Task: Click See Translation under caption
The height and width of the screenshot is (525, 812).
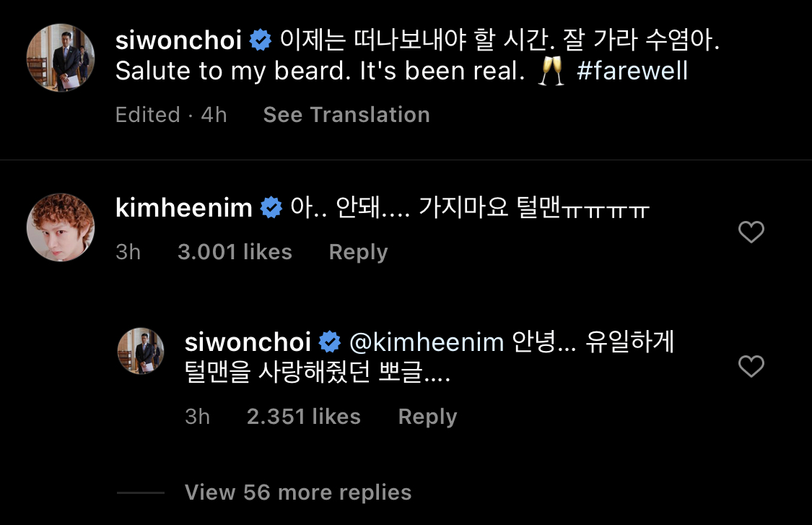Action: pos(346,115)
